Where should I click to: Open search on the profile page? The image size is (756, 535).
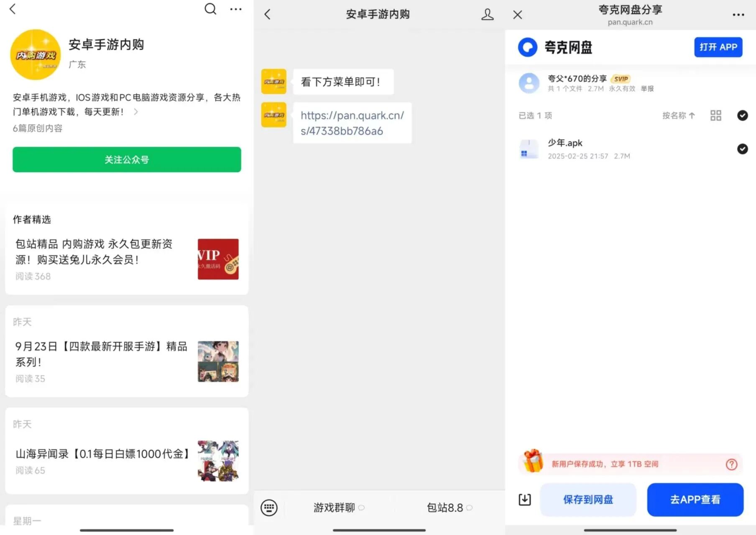(x=210, y=9)
